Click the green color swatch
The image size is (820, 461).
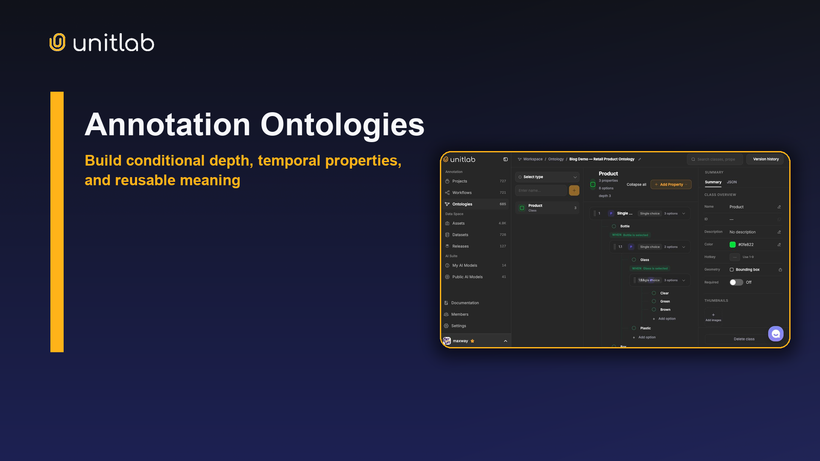point(733,245)
